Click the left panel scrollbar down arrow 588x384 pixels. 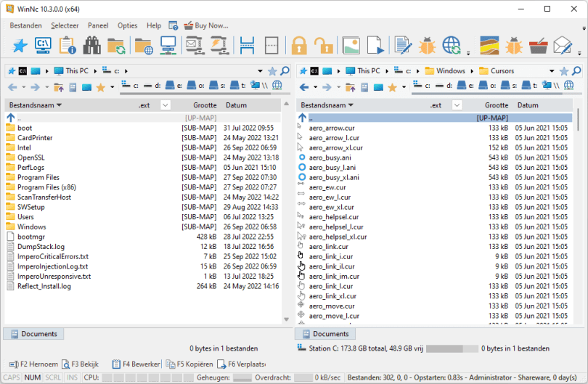coord(287,319)
